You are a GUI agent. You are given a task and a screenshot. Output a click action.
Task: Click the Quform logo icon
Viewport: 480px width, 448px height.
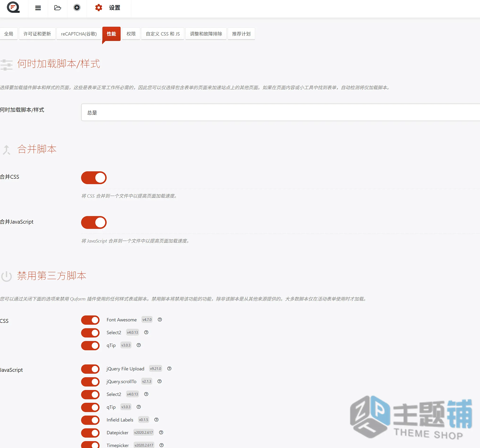tap(13, 8)
